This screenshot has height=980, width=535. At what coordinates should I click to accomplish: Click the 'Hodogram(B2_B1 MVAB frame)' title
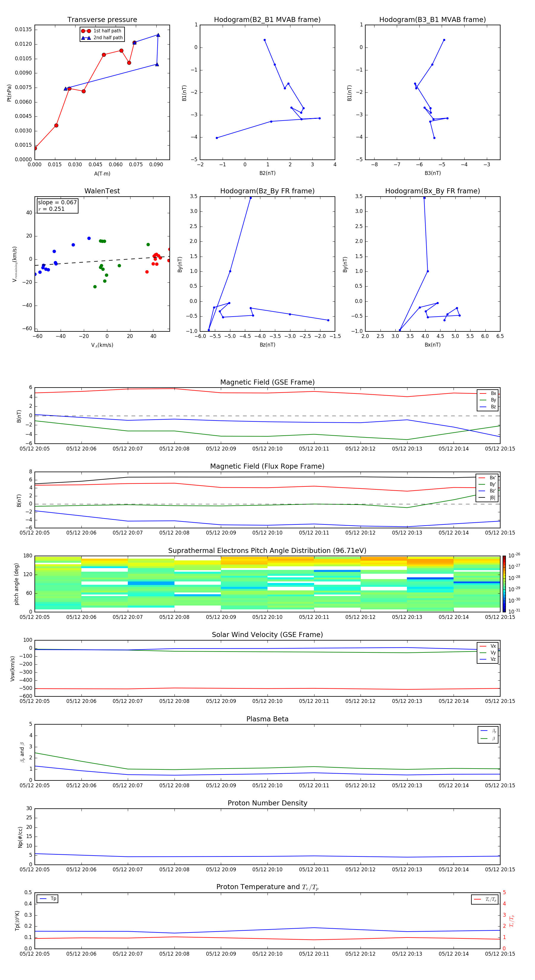267,20
